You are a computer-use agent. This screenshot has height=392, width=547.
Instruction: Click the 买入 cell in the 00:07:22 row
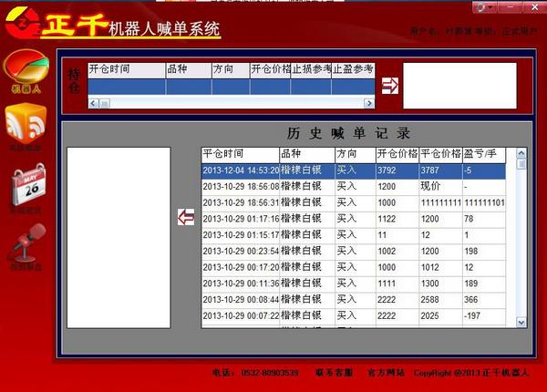[x=356, y=316]
